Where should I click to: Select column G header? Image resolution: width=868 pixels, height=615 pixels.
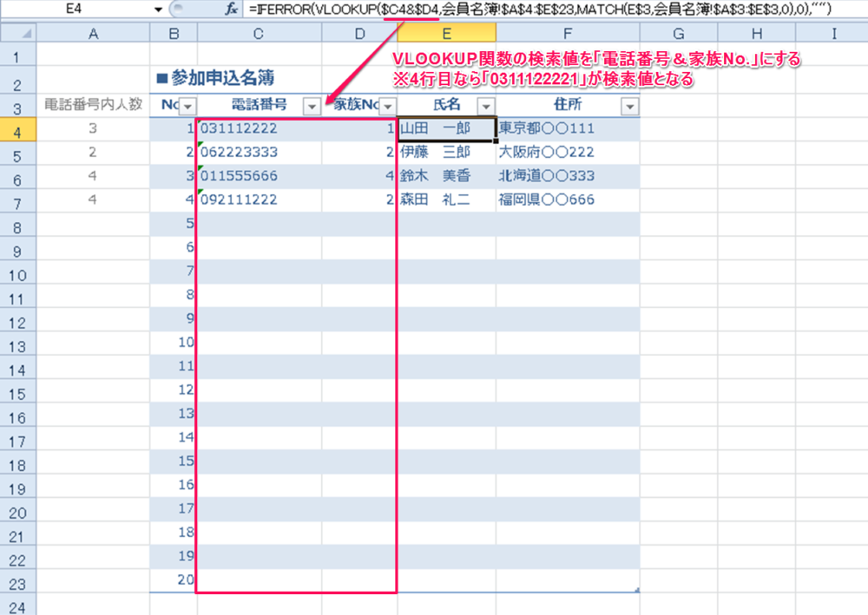click(678, 34)
